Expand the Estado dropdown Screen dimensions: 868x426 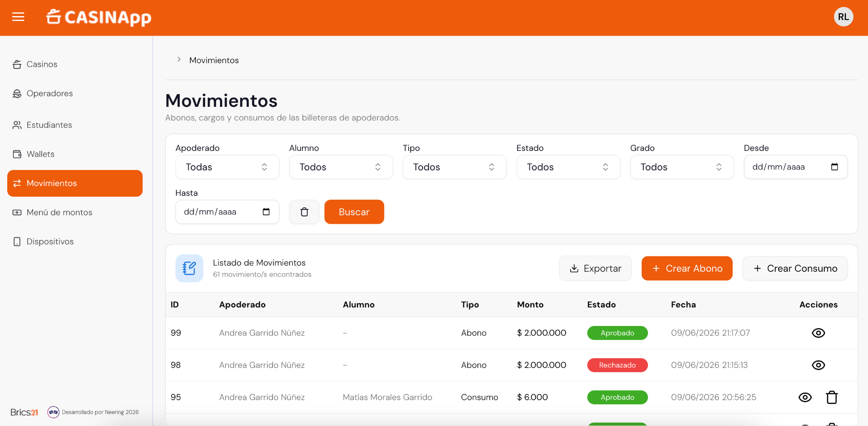pos(568,167)
